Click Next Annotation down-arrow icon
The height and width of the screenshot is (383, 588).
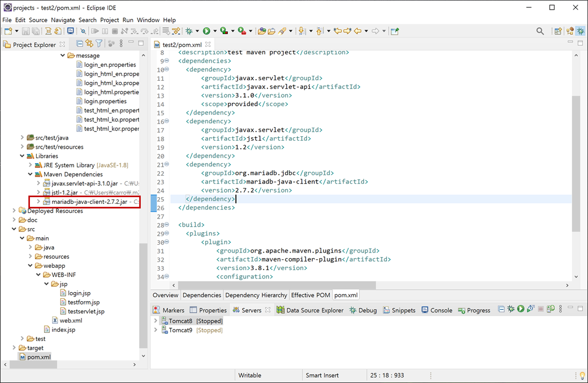(x=302, y=31)
